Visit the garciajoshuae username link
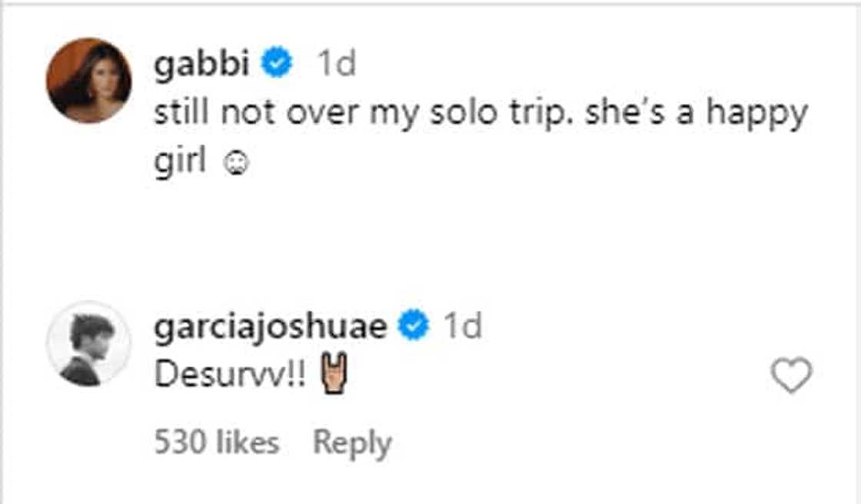The image size is (861, 504). (x=270, y=328)
